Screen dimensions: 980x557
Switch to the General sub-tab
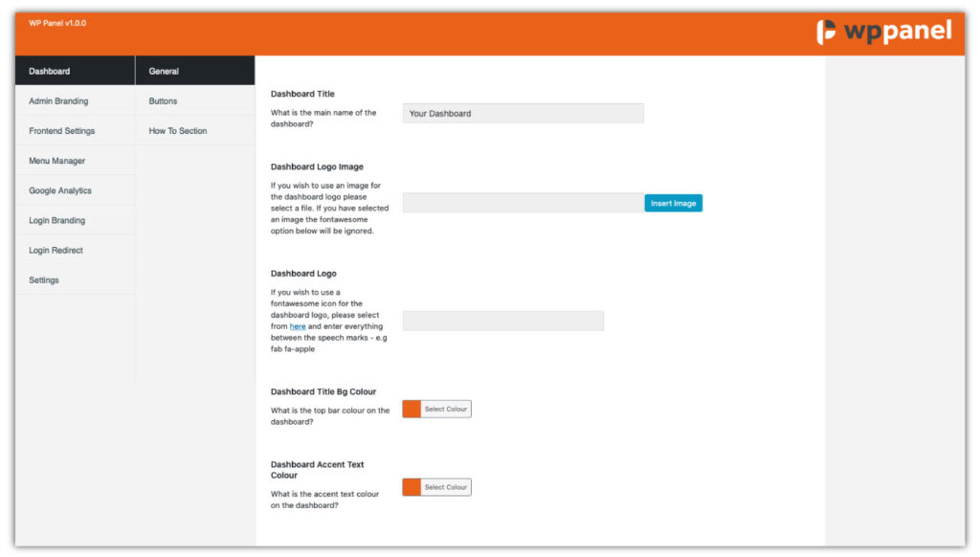(195, 71)
